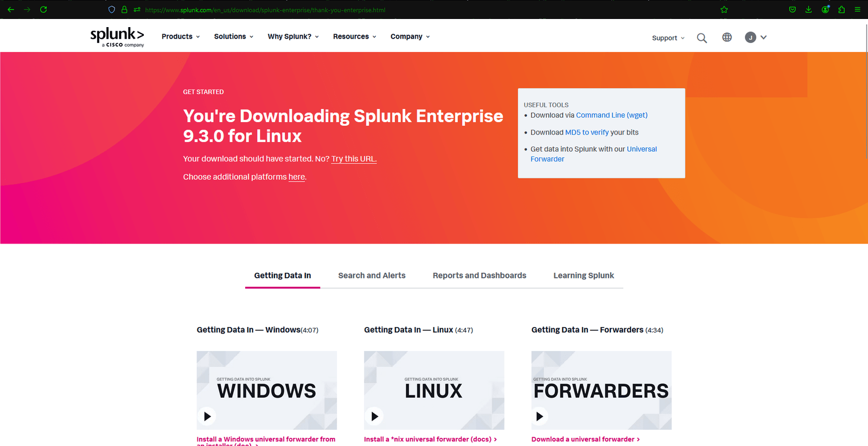Expand the user account chevron
This screenshot has width=868, height=446.
[x=763, y=37]
